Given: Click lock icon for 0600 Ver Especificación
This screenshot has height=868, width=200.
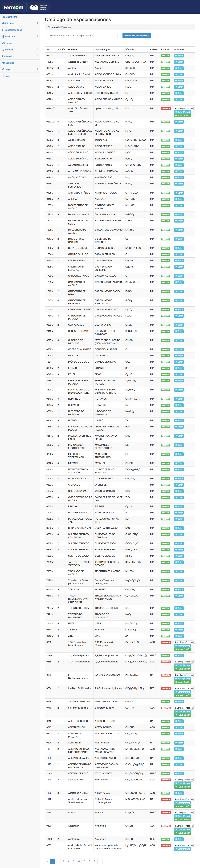Looking at the screenshot, I should point(176,826).
